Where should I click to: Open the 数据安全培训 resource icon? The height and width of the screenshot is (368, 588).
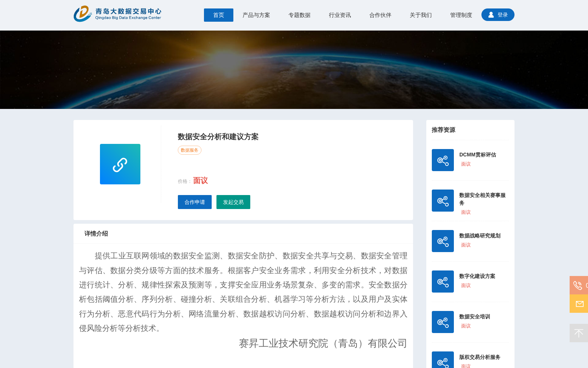pos(443,322)
